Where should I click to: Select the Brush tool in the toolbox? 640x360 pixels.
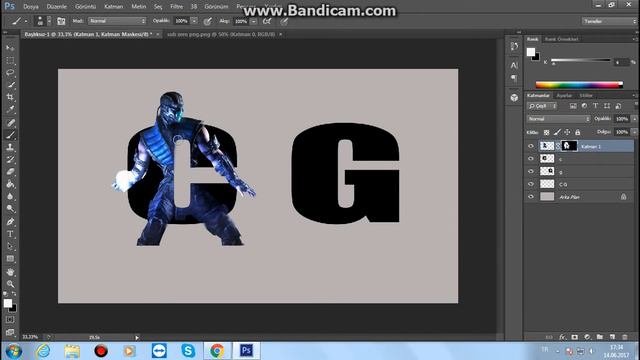(10, 135)
